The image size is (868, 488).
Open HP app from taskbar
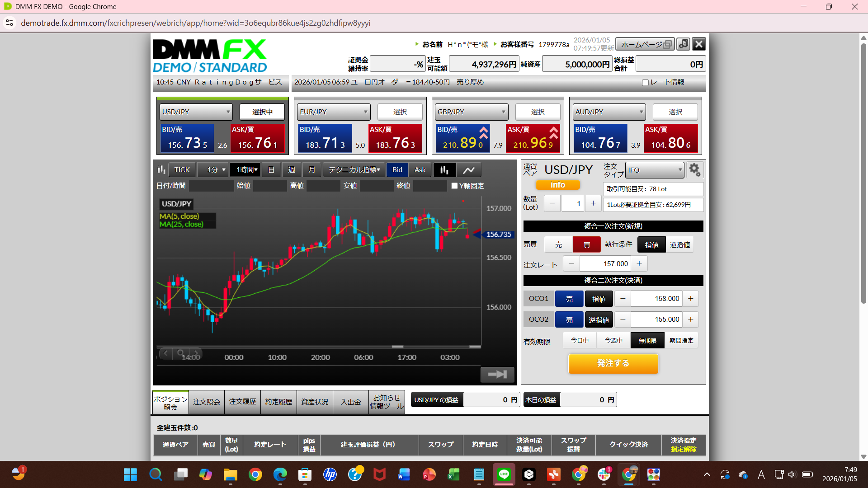coord(330,474)
